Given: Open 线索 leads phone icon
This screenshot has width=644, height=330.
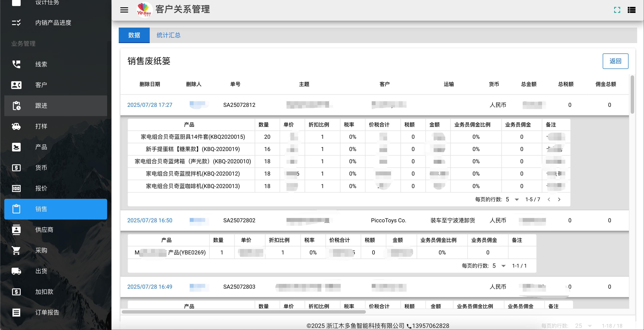Looking at the screenshot, I should click(17, 64).
